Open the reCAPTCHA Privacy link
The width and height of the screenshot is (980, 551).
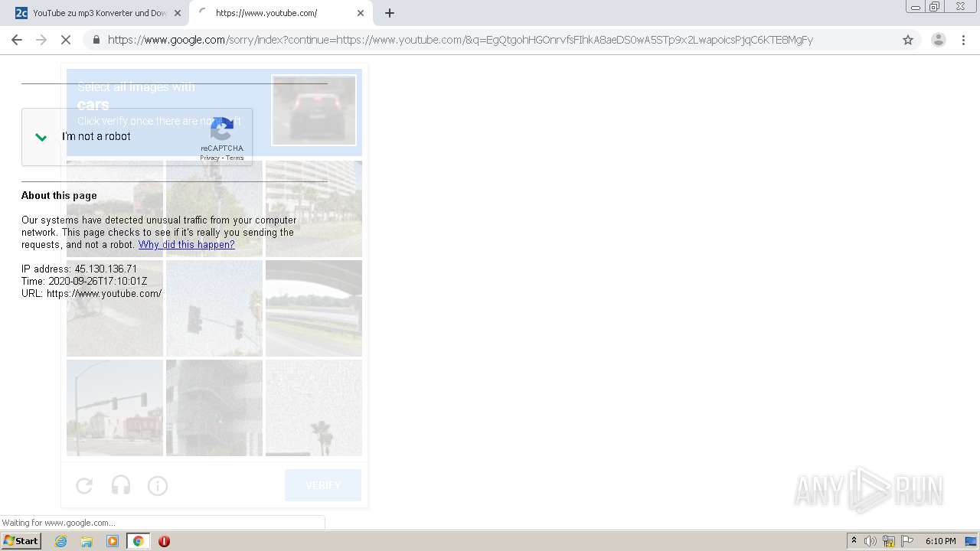click(210, 158)
